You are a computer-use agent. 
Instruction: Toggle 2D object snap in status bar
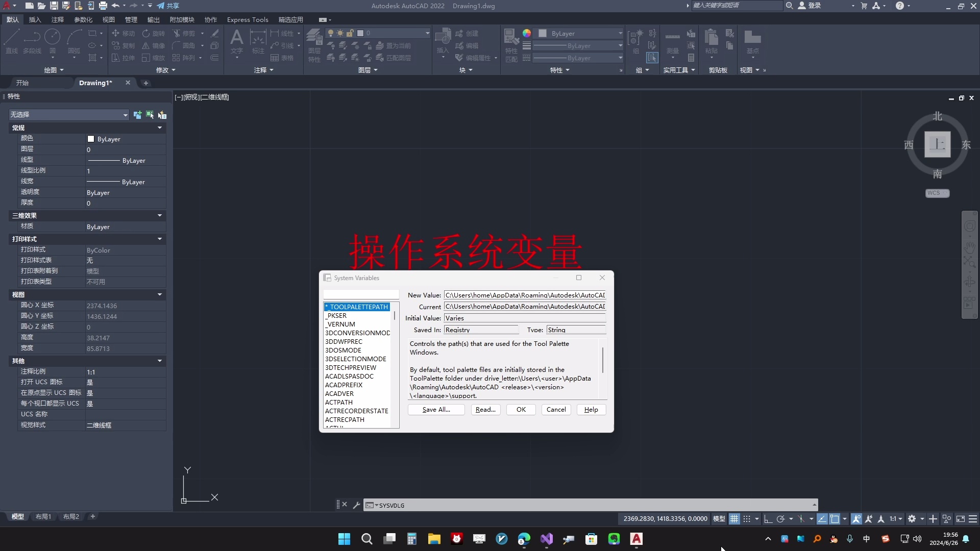835,519
